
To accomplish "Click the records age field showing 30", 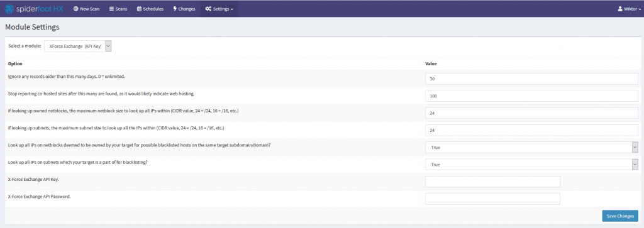I will [531, 79].
